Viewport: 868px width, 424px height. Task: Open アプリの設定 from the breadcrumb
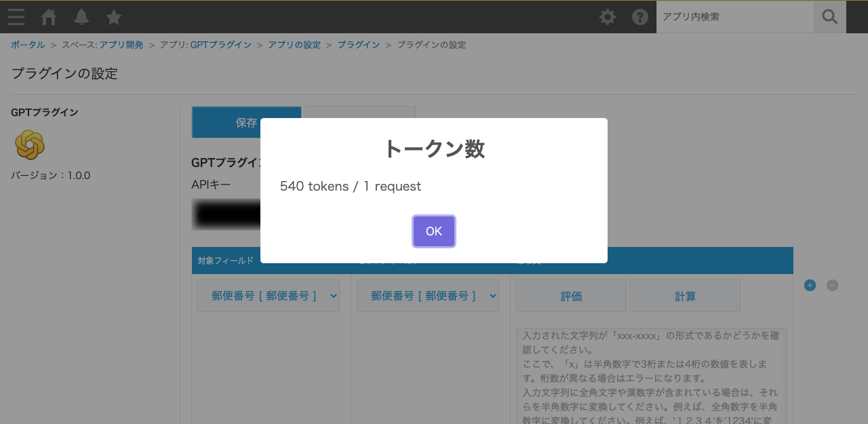click(x=294, y=44)
